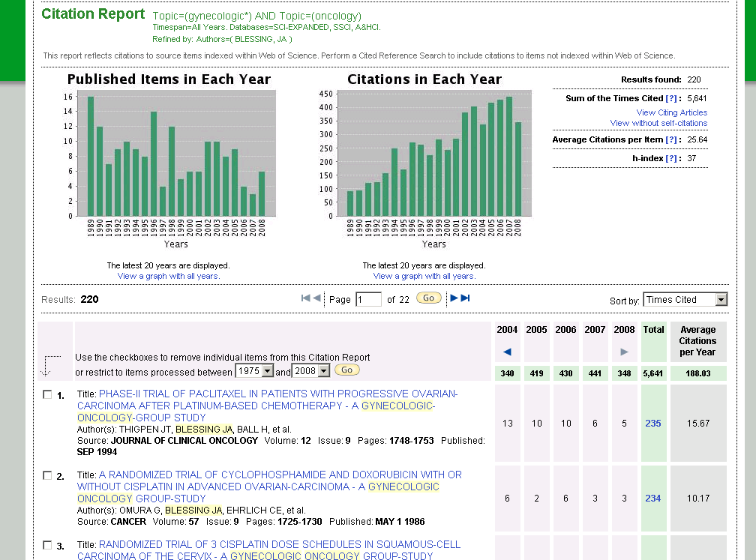Check the box for item 2
This screenshot has height=560, width=756.
pos(47,475)
